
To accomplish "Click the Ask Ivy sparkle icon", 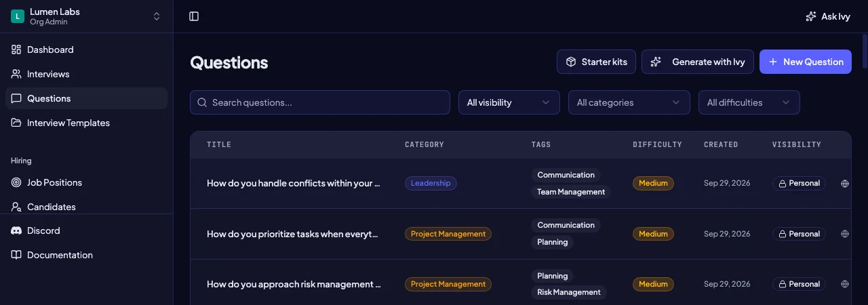I will pos(810,16).
